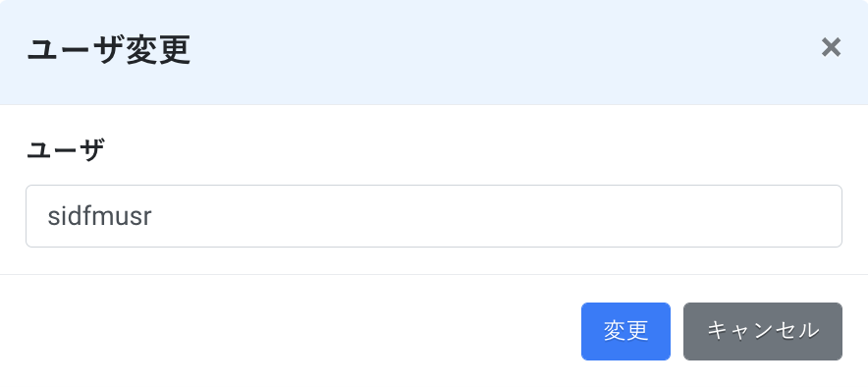Hit the X icon in the dialog header
The image size is (868, 387).
tap(831, 47)
